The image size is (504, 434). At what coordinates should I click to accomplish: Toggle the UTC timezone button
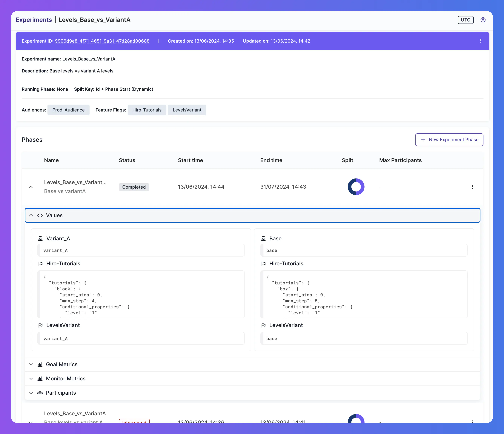pos(465,20)
